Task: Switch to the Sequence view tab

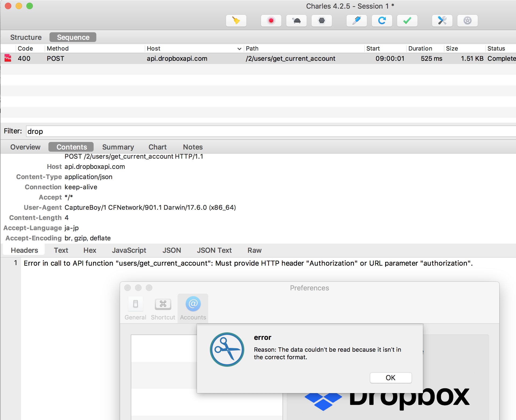Action: pyautogui.click(x=73, y=37)
